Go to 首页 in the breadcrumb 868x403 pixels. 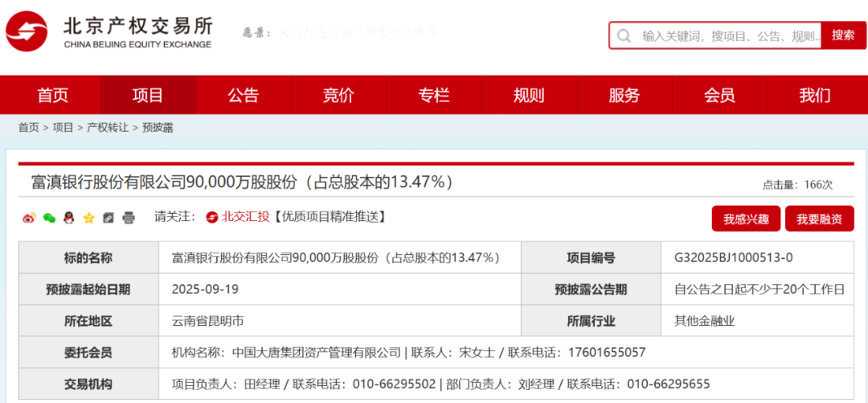[28, 128]
